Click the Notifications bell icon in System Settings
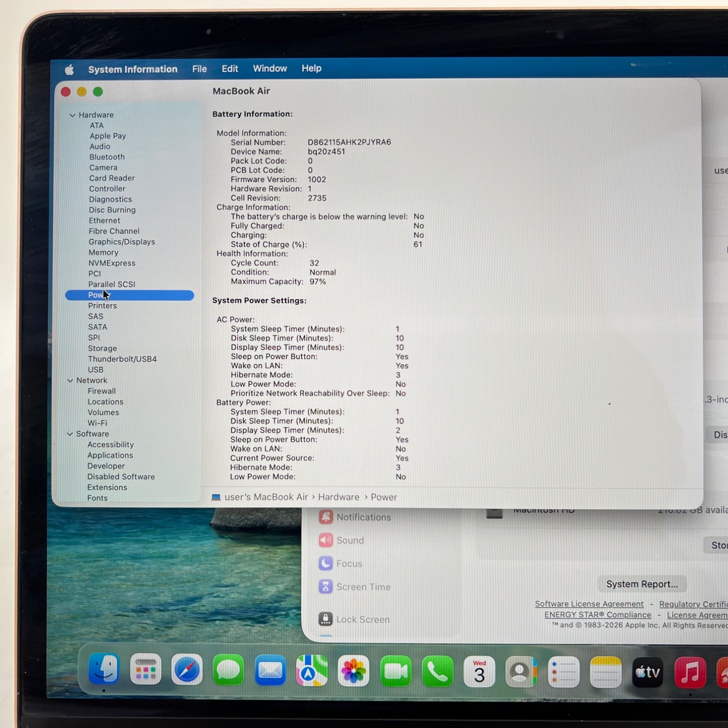The height and width of the screenshot is (728, 728). pyautogui.click(x=326, y=517)
